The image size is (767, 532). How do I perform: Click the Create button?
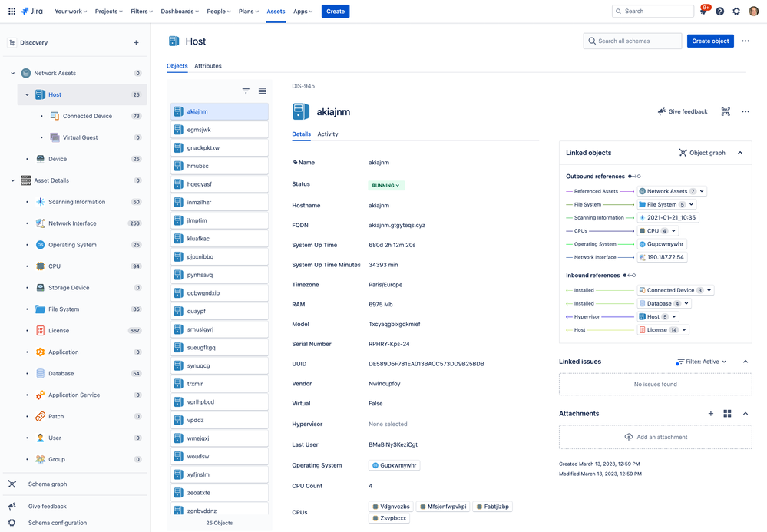click(x=336, y=12)
